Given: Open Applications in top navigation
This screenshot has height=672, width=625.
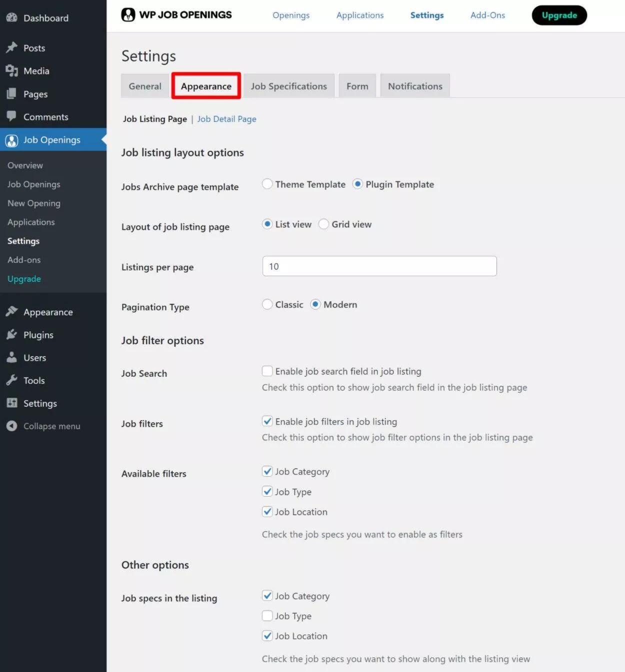Looking at the screenshot, I should 360,15.
